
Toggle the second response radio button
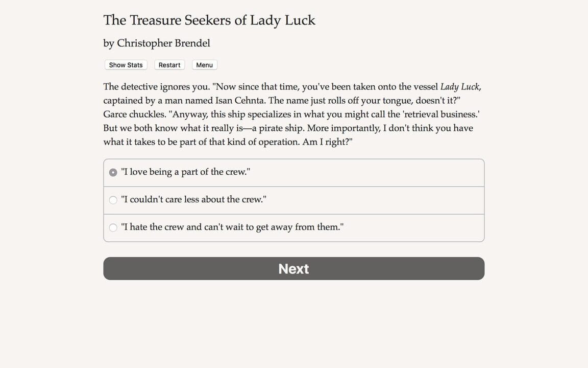click(x=113, y=200)
